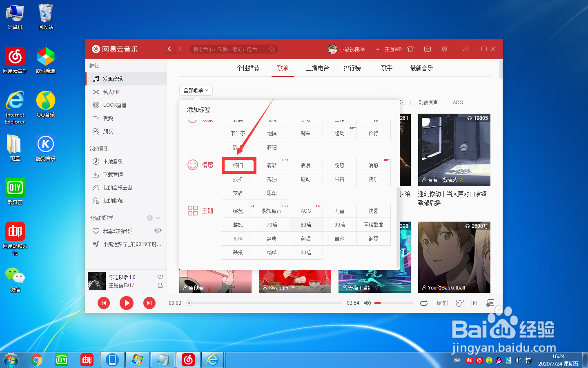Open the current song album cover
The width and height of the screenshot is (588, 368).
click(97, 281)
